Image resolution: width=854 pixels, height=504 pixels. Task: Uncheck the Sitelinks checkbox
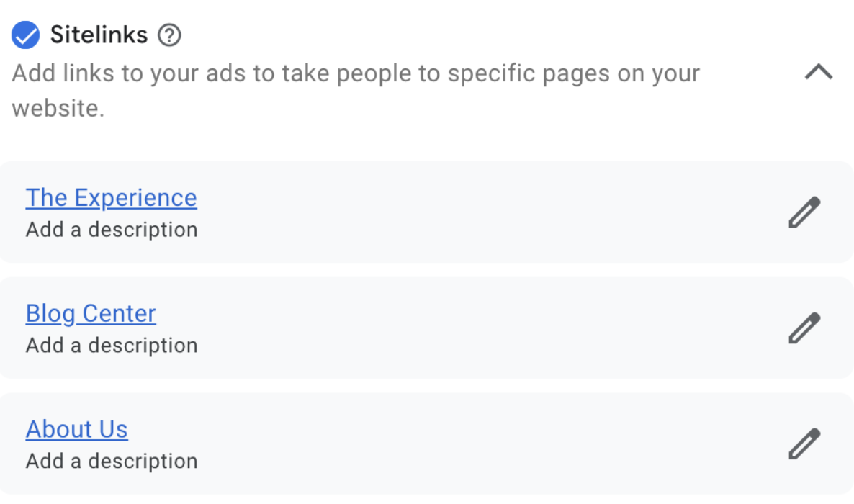pos(26,35)
